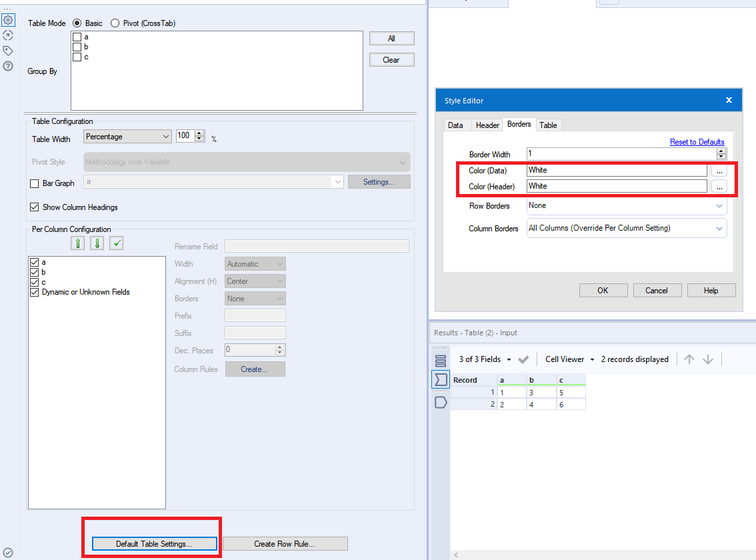756x560 pixels.
Task: Move selected column down using green down arrow
Action: point(95,243)
